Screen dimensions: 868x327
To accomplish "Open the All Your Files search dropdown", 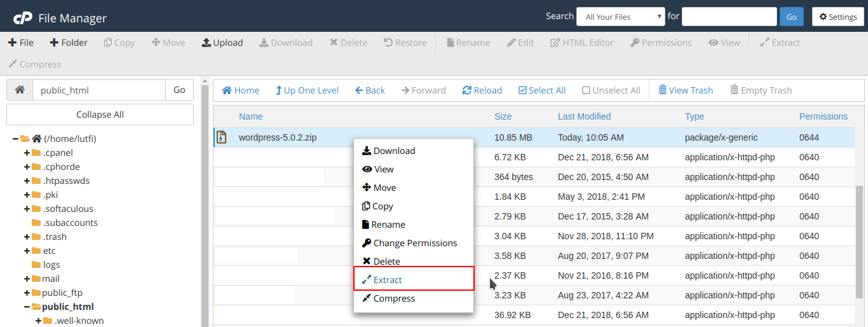I will tap(621, 17).
